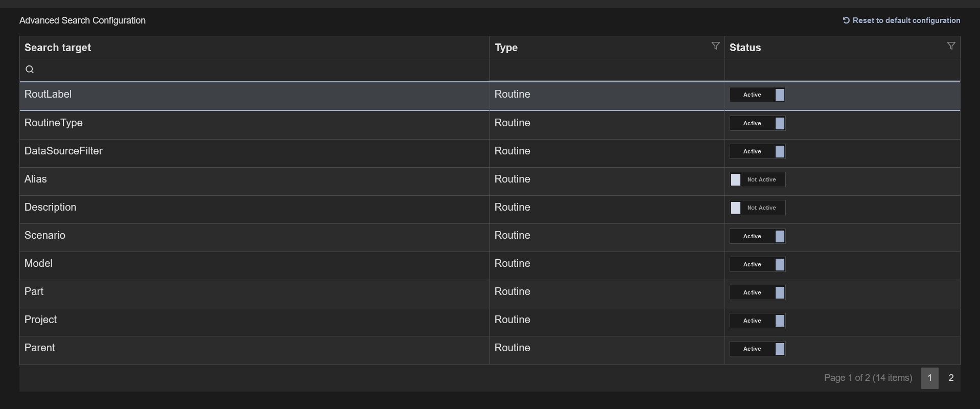
Task: Deactivate the Model search target
Action: (x=757, y=264)
